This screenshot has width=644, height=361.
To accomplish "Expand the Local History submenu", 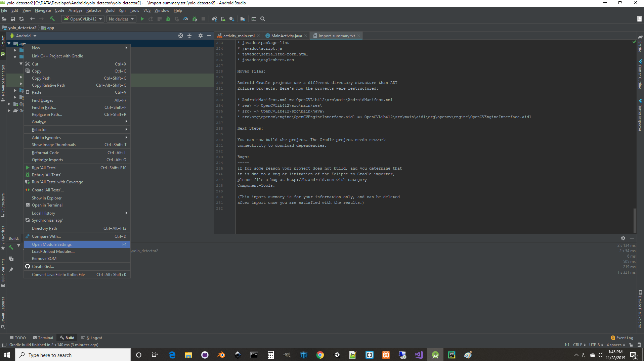I will point(77,213).
